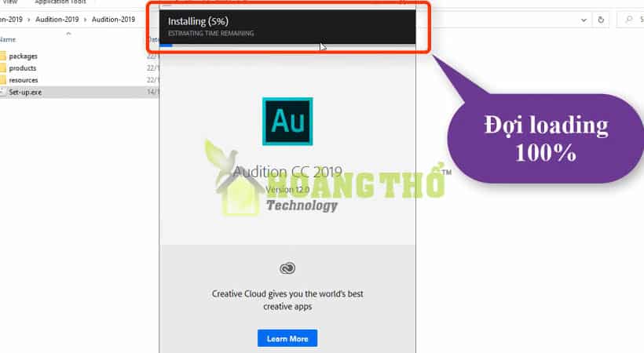Image resolution: width=644 pixels, height=353 pixels.
Task: Open the packages folder
Action: coord(23,56)
